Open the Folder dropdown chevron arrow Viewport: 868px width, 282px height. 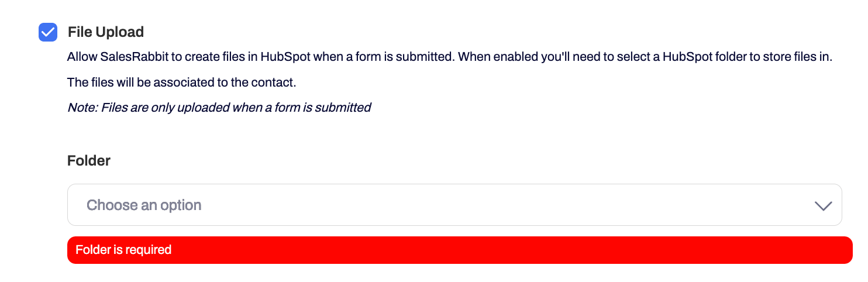pyautogui.click(x=823, y=205)
